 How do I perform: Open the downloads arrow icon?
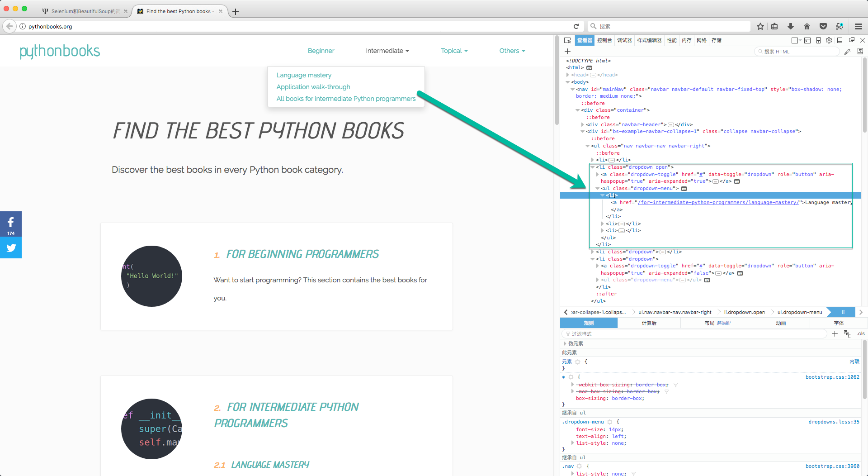pos(791,26)
